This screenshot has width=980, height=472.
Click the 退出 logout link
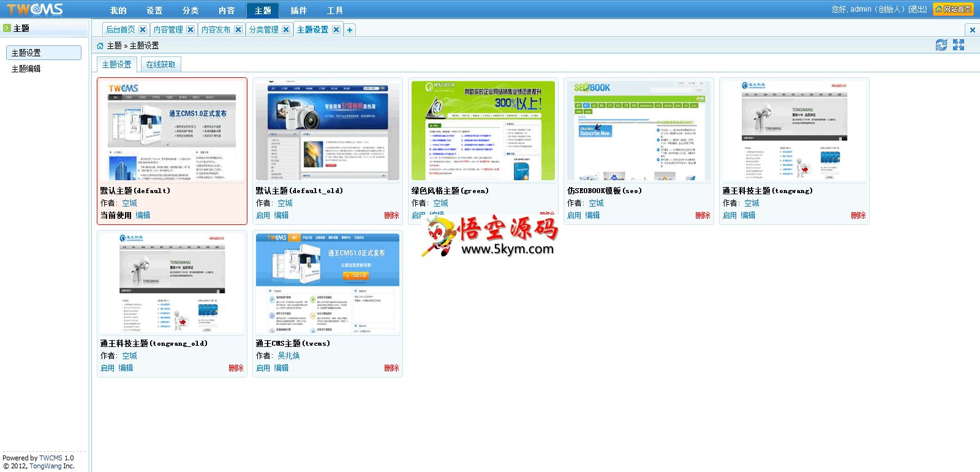917,9
